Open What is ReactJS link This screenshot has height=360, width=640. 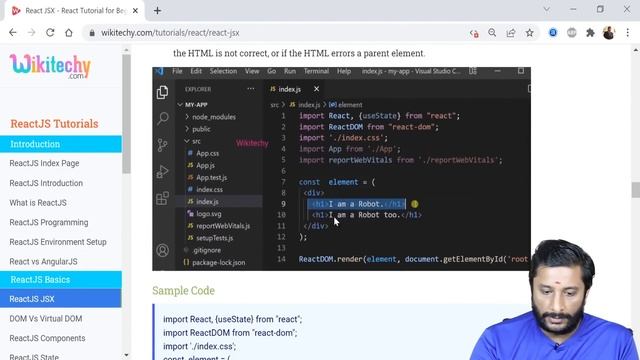click(38, 203)
